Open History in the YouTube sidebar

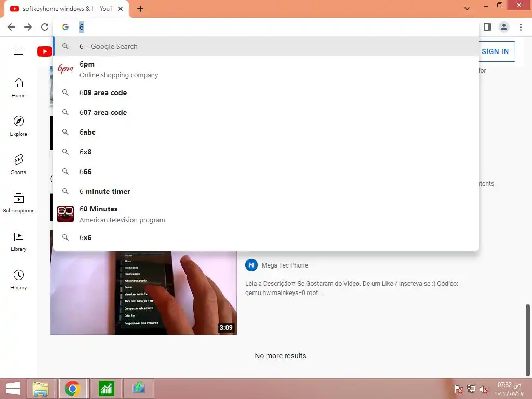click(x=19, y=280)
